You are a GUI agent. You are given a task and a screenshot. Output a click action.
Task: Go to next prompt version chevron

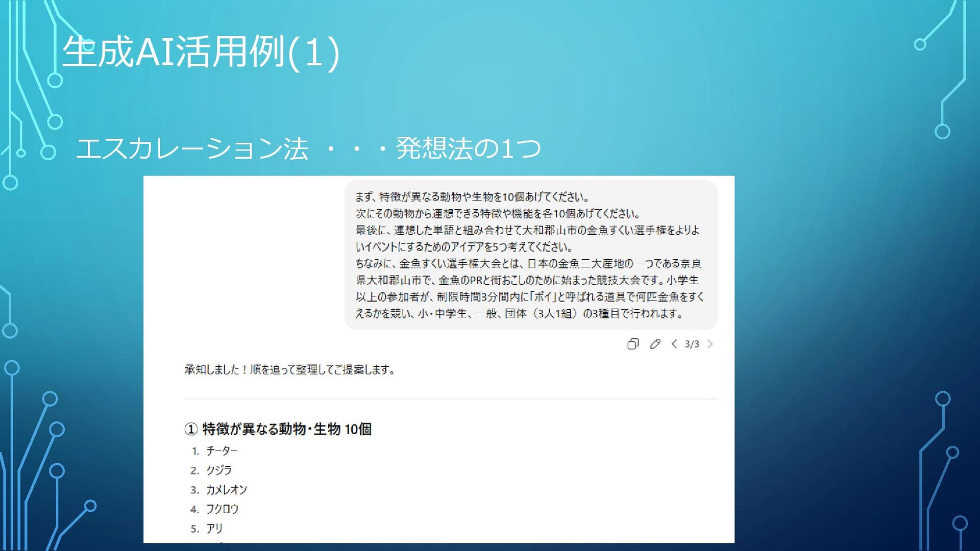[710, 344]
